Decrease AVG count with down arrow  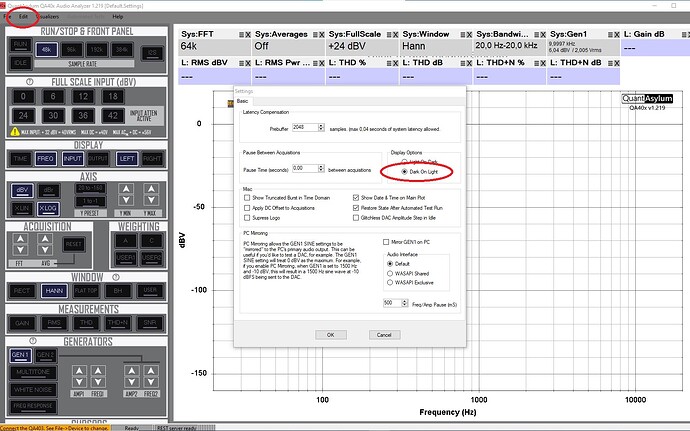[x=45, y=250]
